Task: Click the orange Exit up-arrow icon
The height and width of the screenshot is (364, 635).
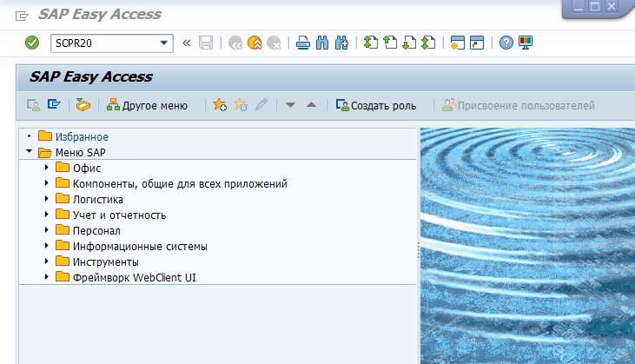Action: click(x=255, y=43)
